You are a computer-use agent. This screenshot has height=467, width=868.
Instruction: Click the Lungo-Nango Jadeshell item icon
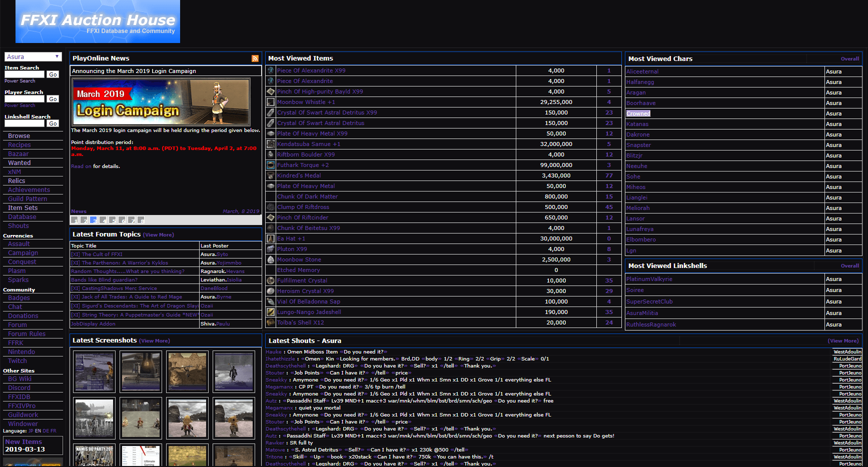(x=270, y=312)
